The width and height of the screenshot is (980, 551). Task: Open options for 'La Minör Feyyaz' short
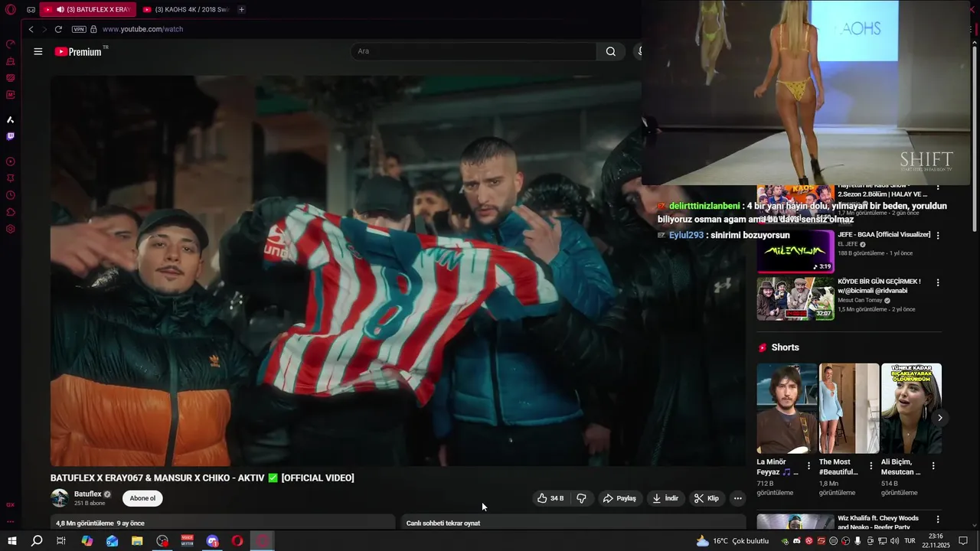tap(808, 465)
